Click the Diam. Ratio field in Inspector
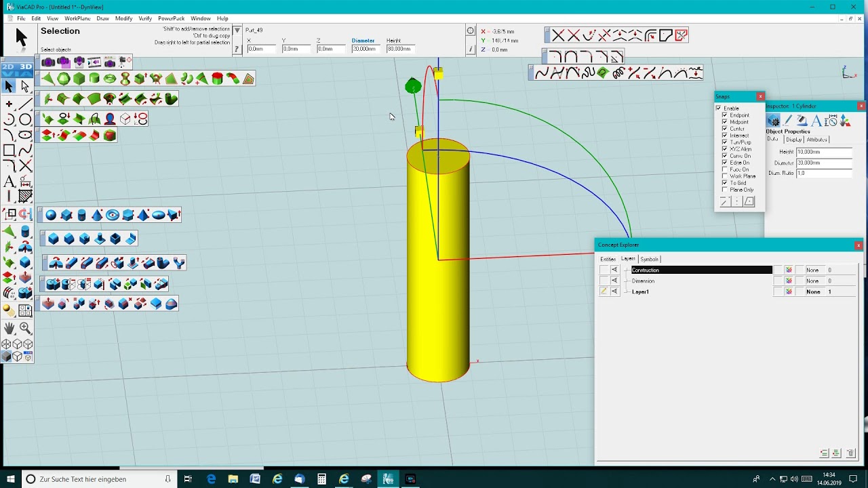Image resolution: width=868 pixels, height=488 pixels. (824, 174)
